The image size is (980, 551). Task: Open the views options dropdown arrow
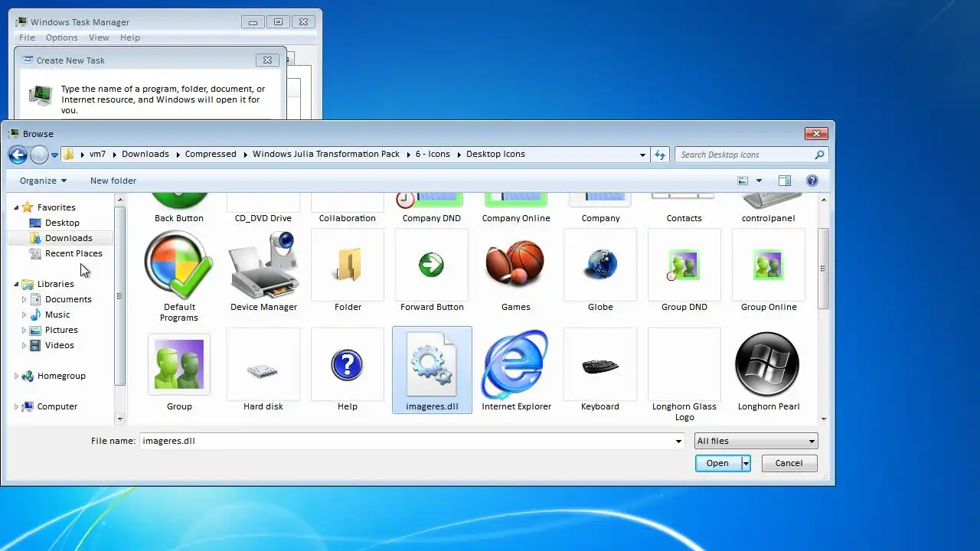tap(759, 181)
